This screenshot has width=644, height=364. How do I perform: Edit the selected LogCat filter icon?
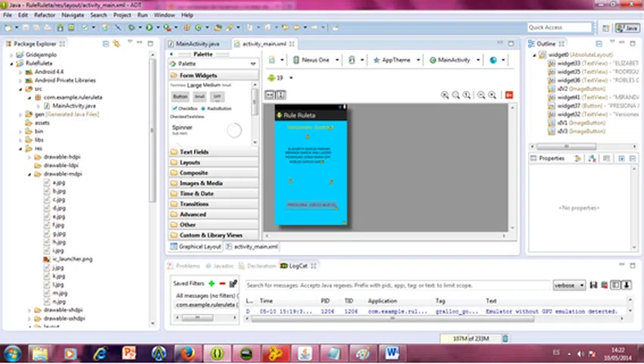[233, 284]
